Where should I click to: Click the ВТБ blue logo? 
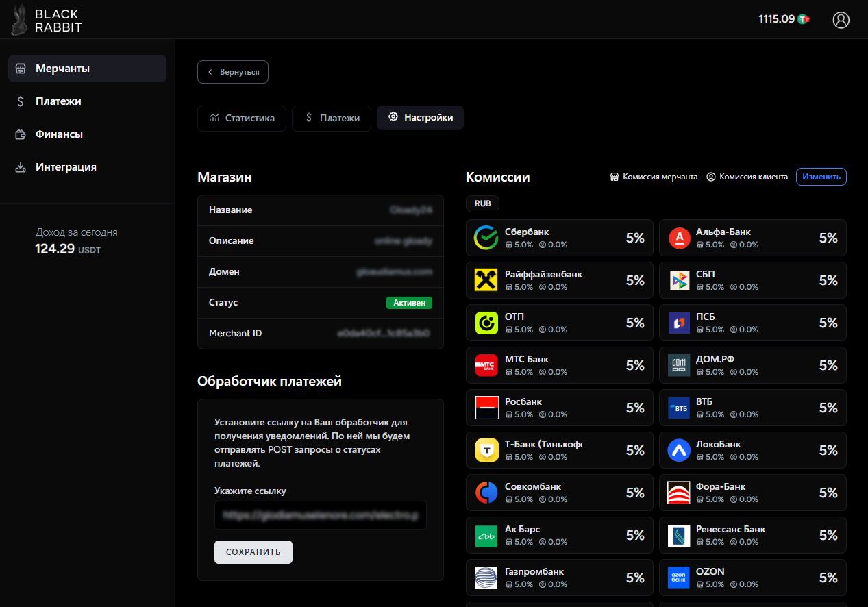679,408
